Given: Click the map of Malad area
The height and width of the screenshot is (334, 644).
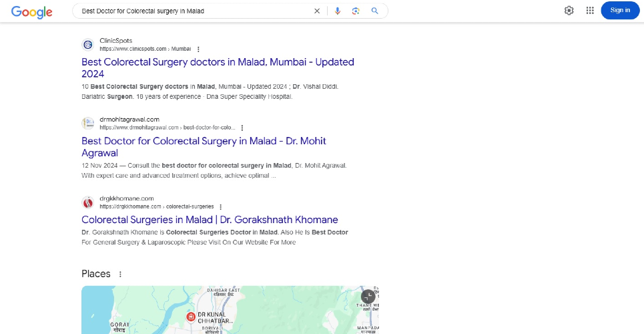Looking at the screenshot, I should [230, 310].
